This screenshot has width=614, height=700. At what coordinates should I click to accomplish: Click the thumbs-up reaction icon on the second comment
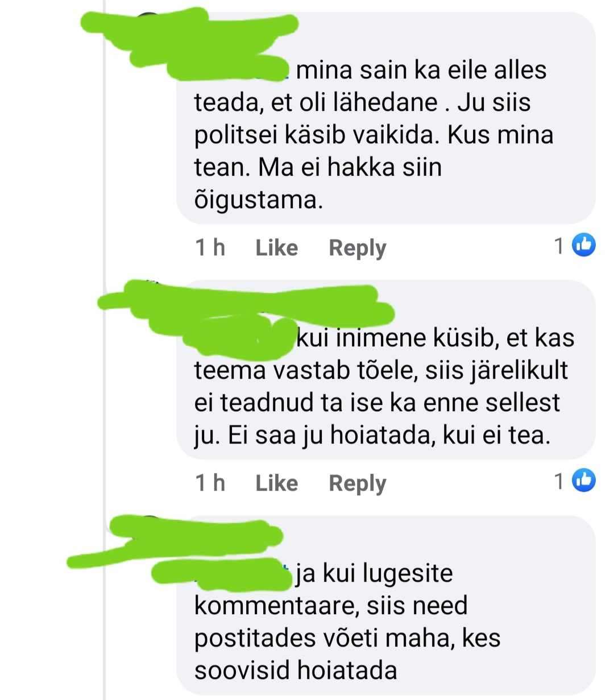(583, 481)
